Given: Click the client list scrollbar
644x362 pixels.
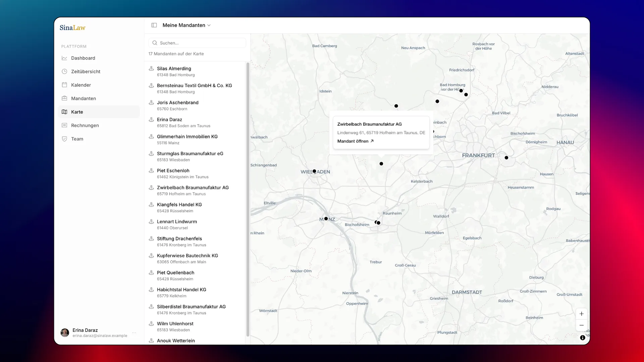Looking at the screenshot, I should coord(248,199).
